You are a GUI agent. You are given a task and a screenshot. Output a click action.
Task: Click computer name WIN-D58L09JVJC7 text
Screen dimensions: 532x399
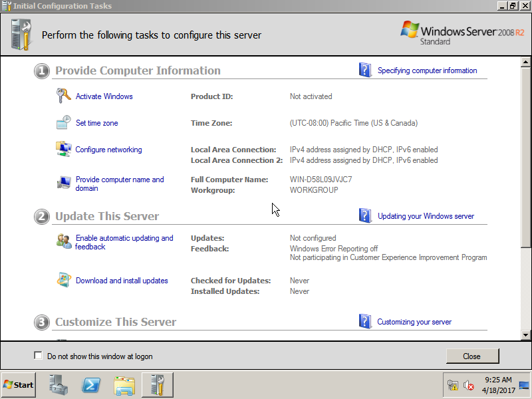(x=321, y=179)
